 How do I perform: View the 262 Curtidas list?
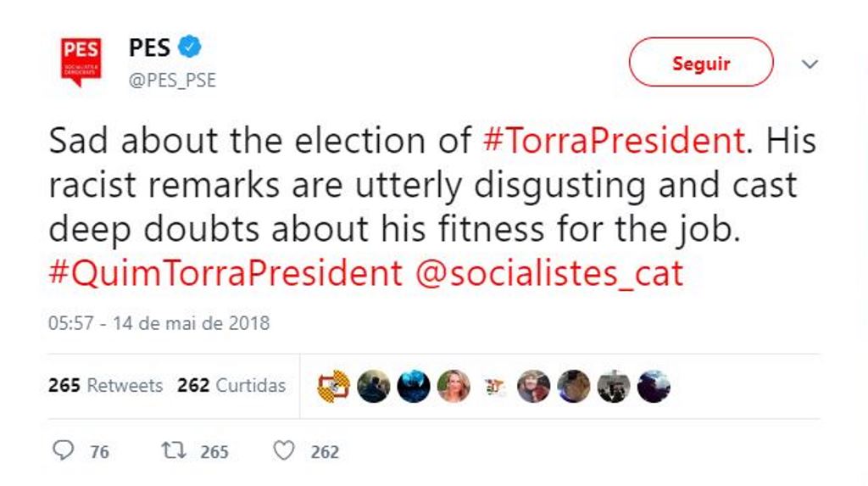tap(231, 385)
